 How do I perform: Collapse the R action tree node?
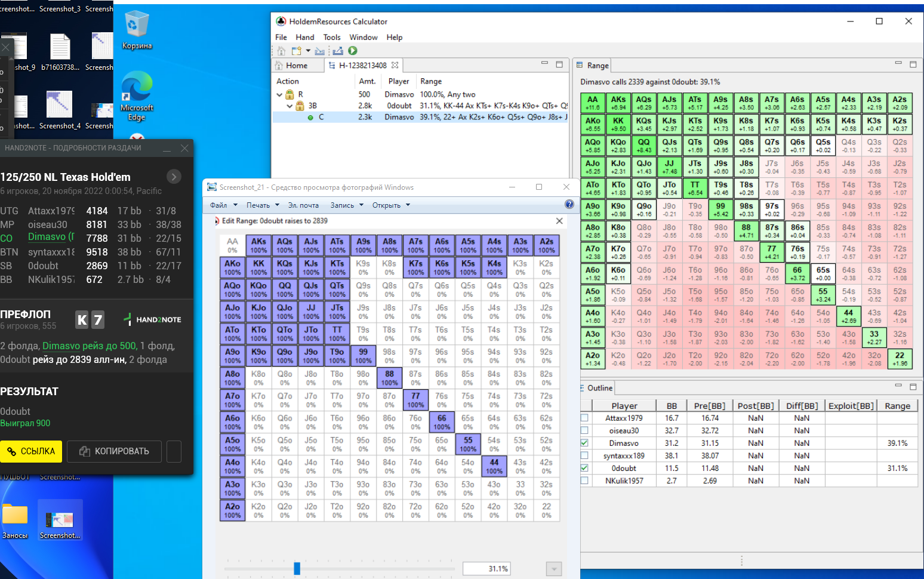[279, 94]
